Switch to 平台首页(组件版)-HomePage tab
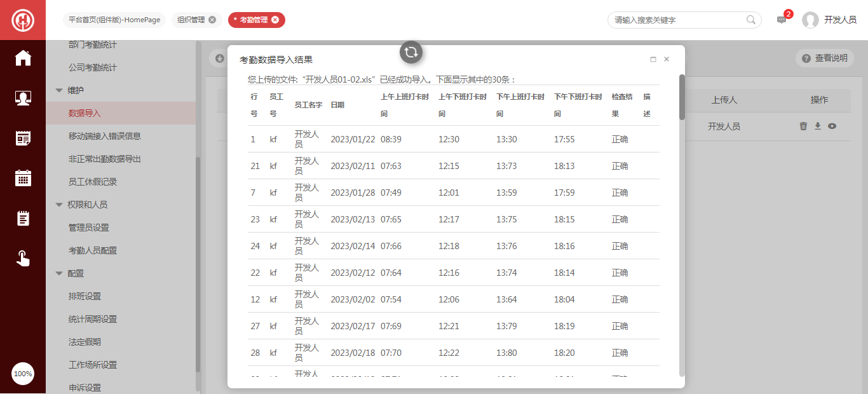This screenshot has height=394, width=868. pos(114,20)
